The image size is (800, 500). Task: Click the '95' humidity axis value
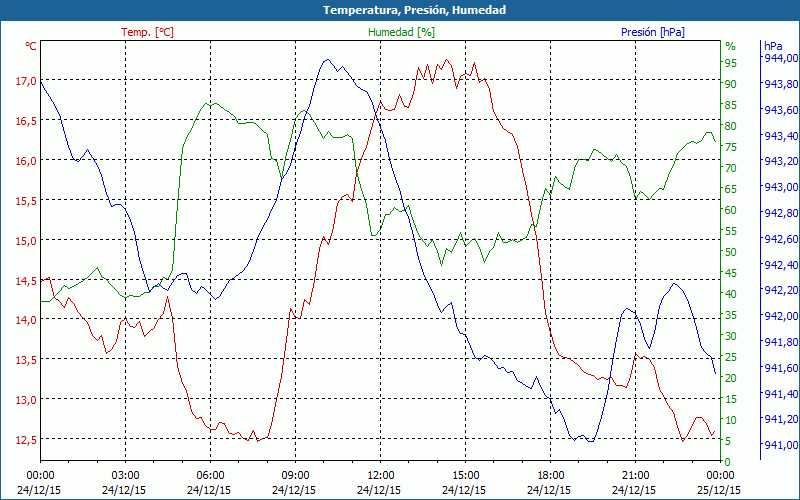coord(731,63)
